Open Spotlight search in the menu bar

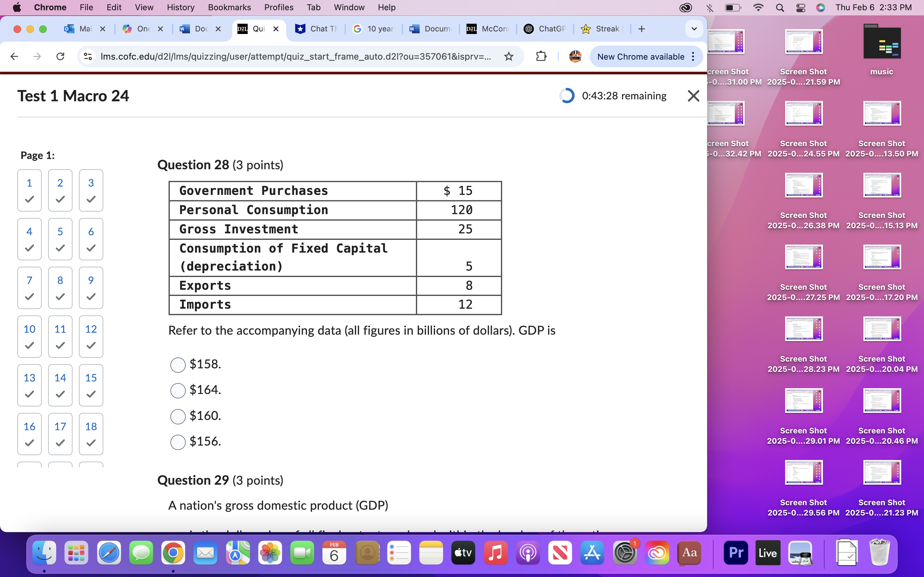point(780,7)
